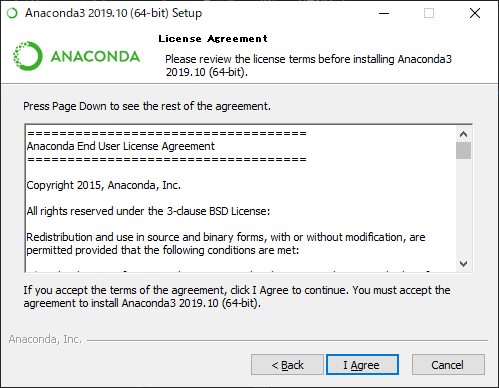Screen dimensions: 499x388
Task: Click the ANACONDA wordmark in the header
Action: (95, 56)
